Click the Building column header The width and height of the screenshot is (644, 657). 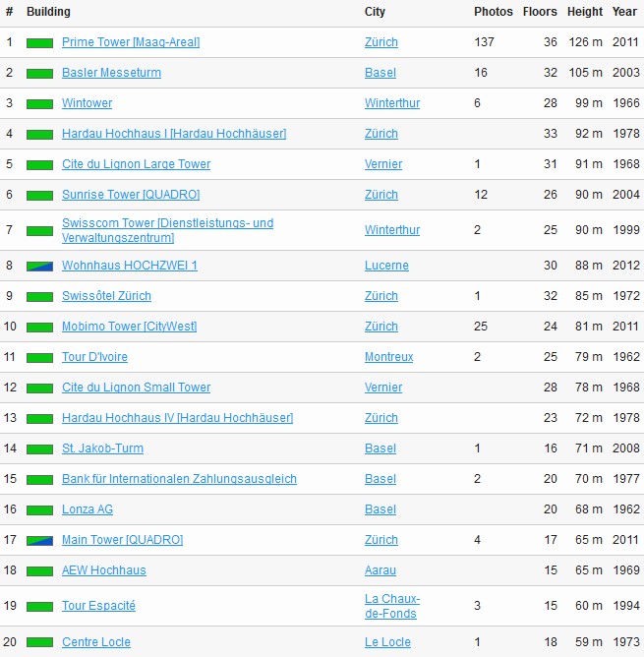tap(48, 12)
